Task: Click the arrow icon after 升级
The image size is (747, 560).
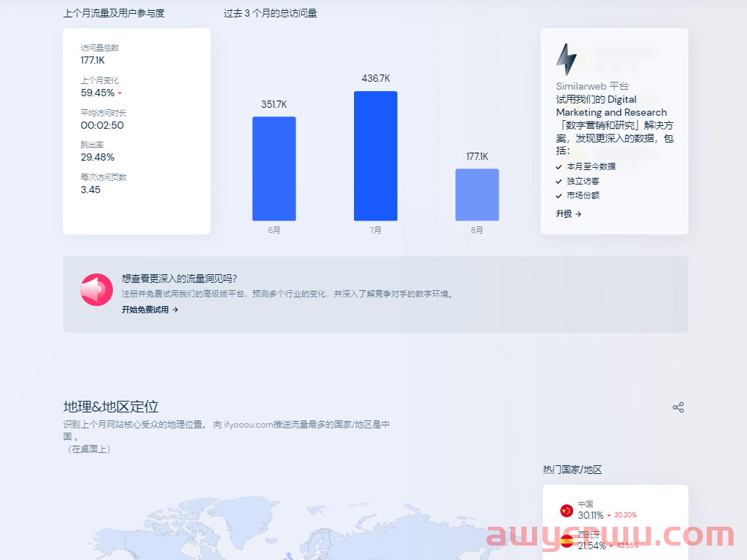Action: click(x=579, y=213)
